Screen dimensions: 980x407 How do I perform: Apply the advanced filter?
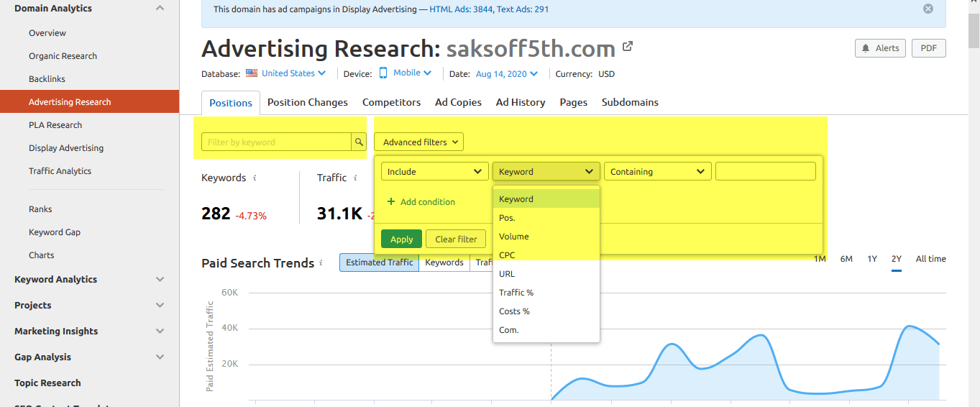tap(401, 239)
